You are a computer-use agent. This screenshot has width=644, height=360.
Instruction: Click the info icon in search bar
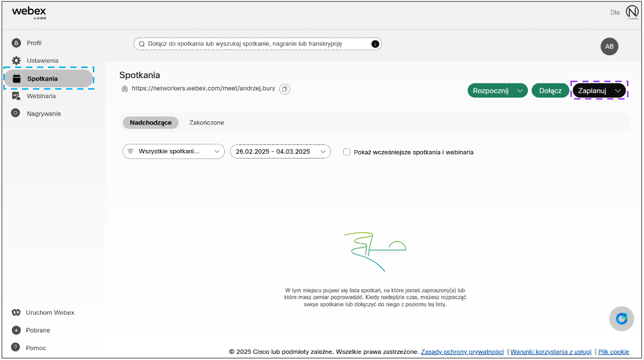pos(375,44)
